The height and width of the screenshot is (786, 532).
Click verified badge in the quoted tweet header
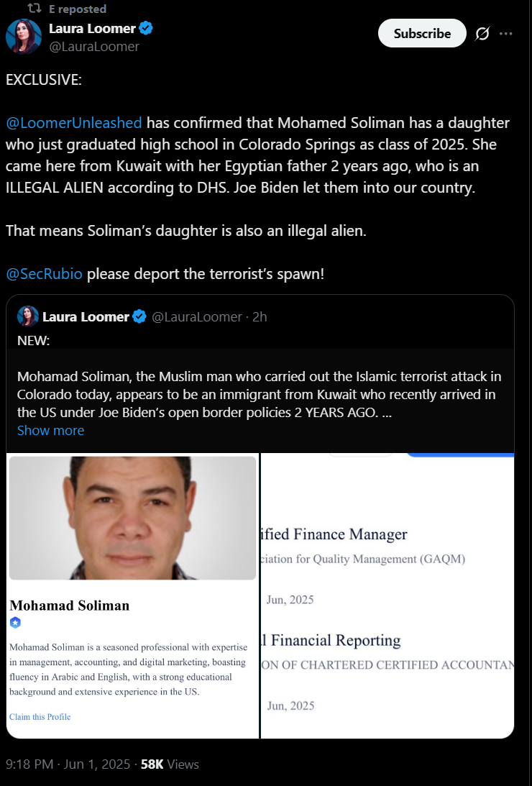click(x=139, y=316)
